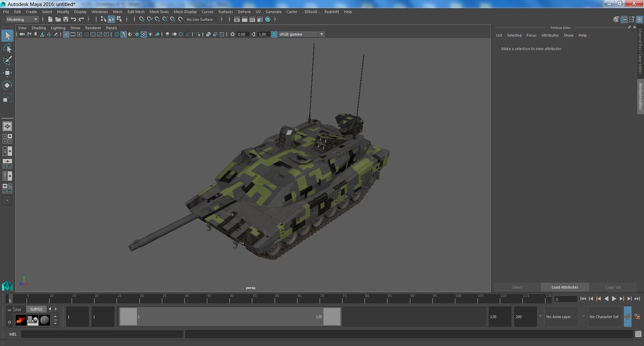This screenshot has width=644, height=346.
Task: Open the sRGB gamma view transform dropdown
Action: [x=301, y=34]
